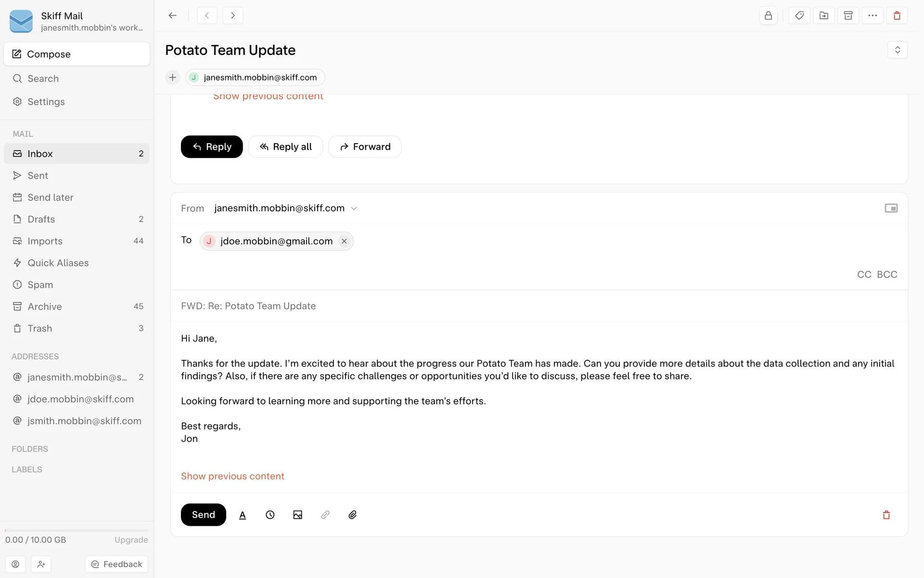Remove jdoe.mobbin@gmail.com recipient chip
The image size is (924, 578).
[x=344, y=241]
